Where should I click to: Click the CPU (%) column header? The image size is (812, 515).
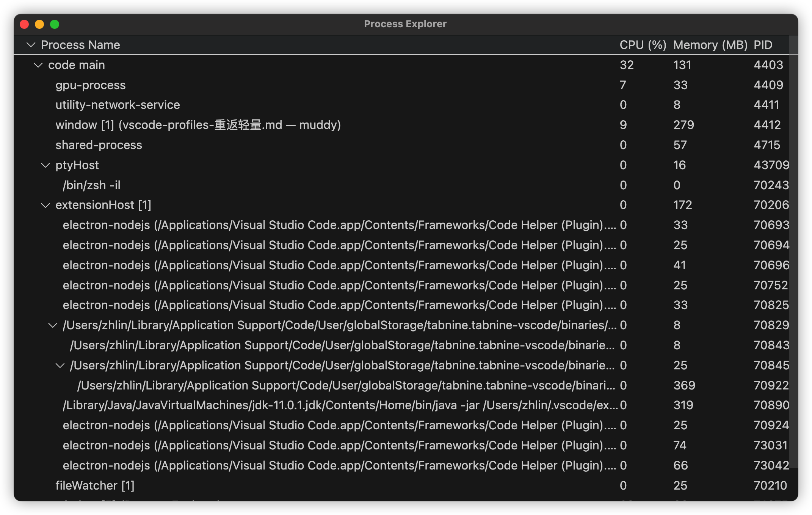643,45
